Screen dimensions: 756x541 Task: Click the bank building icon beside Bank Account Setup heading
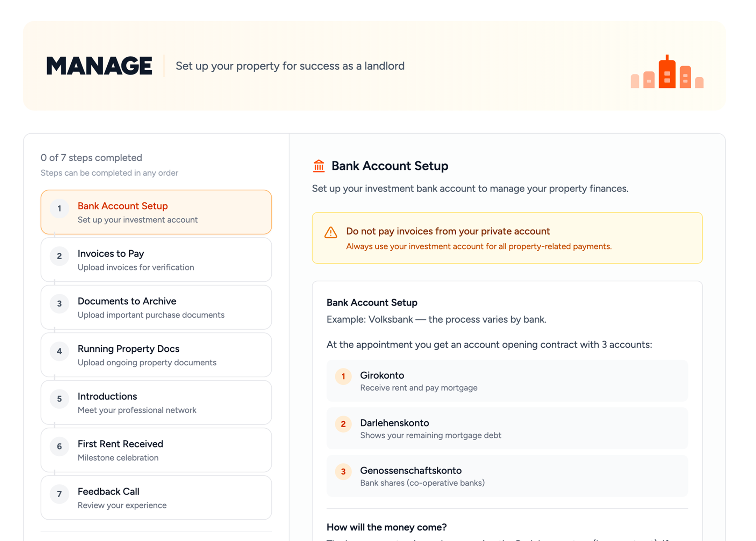tap(319, 166)
